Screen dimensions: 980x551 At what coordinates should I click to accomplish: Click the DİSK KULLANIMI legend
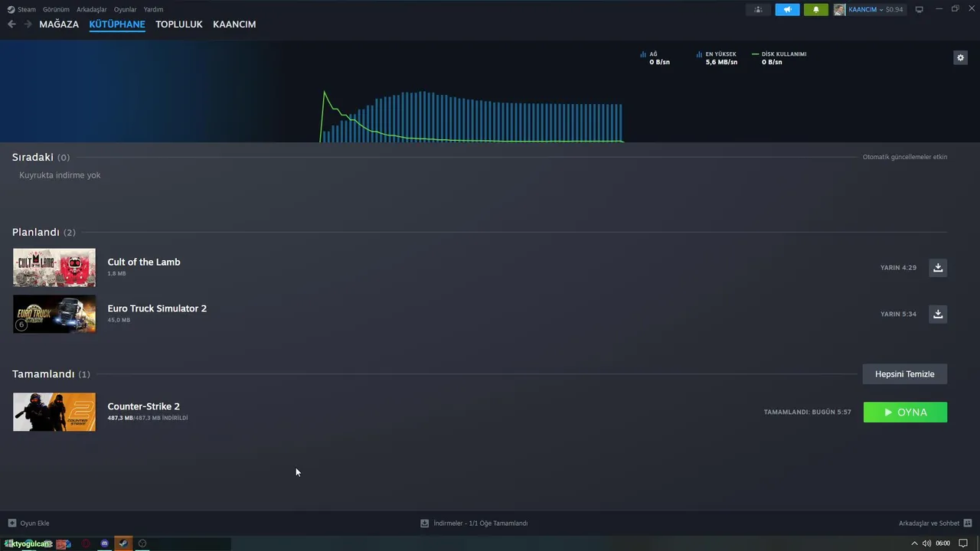[x=779, y=58]
